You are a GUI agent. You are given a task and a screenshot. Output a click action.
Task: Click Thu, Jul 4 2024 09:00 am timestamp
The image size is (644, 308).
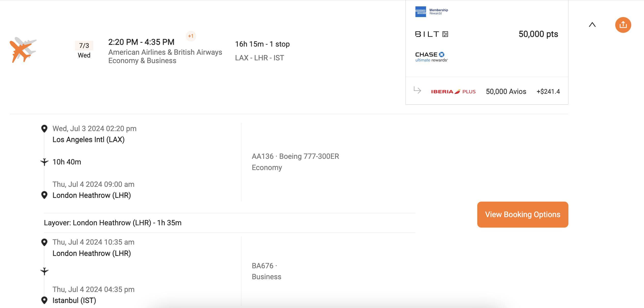click(93, 184)
